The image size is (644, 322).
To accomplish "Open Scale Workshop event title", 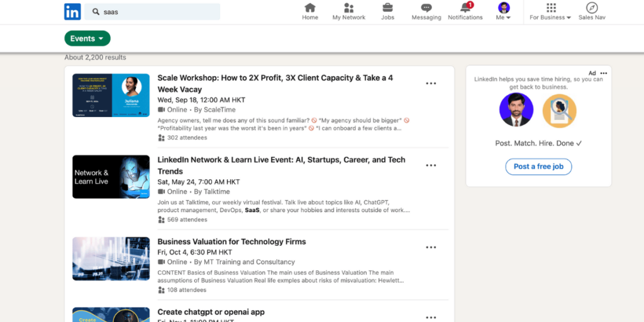I will [275, 84].
